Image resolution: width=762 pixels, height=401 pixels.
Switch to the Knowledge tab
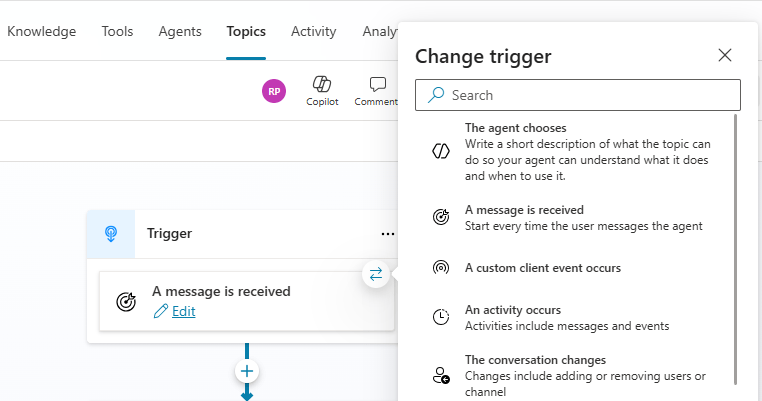click(41, 31)
